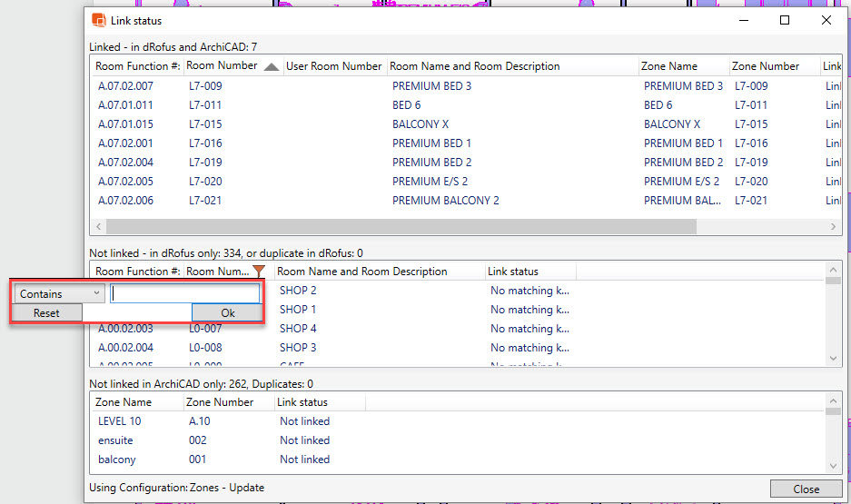Click the Close button at bottom
This screenshot has height=504, width=851.
[805, 489]
